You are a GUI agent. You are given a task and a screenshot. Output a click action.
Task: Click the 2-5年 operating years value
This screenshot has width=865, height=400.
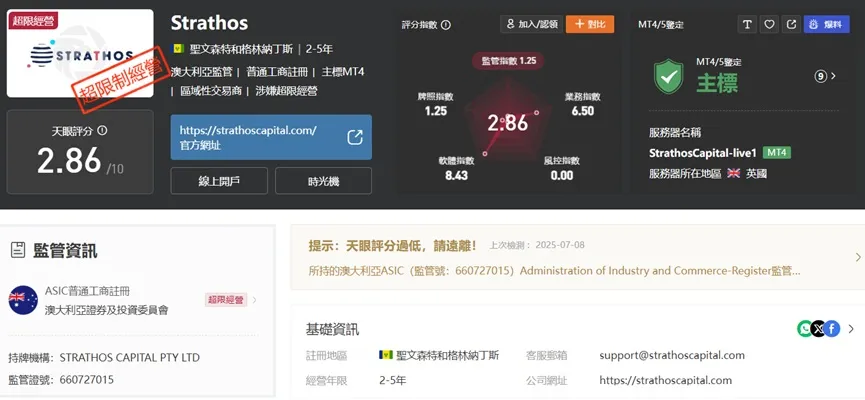(x=393, y=380)
